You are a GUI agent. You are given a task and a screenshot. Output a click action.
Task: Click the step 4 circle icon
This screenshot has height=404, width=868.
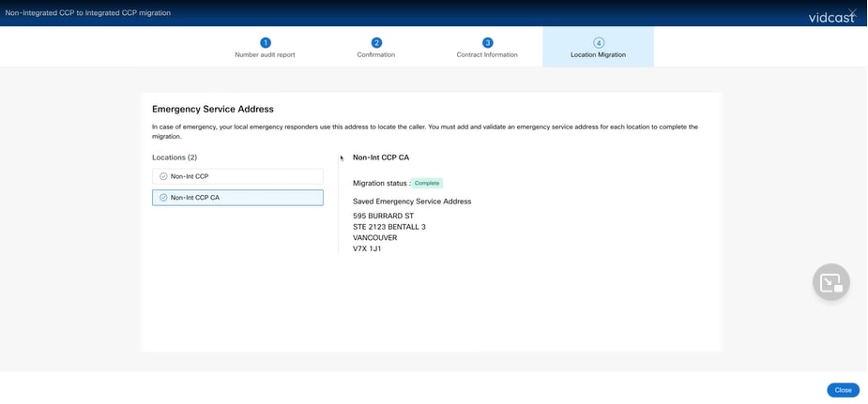[599, 42]
